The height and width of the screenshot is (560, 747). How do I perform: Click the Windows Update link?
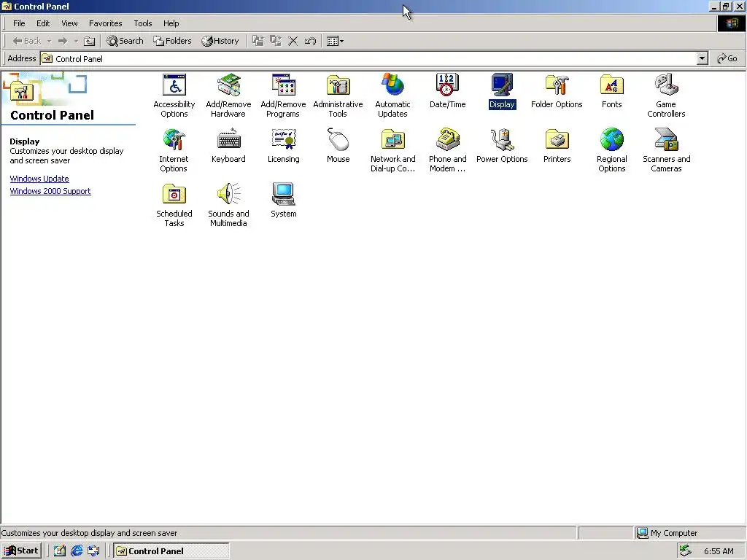point(39,179)
